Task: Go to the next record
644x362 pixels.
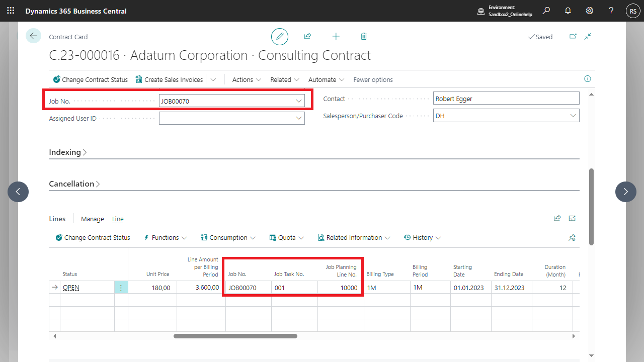Action: pos(626,192)
